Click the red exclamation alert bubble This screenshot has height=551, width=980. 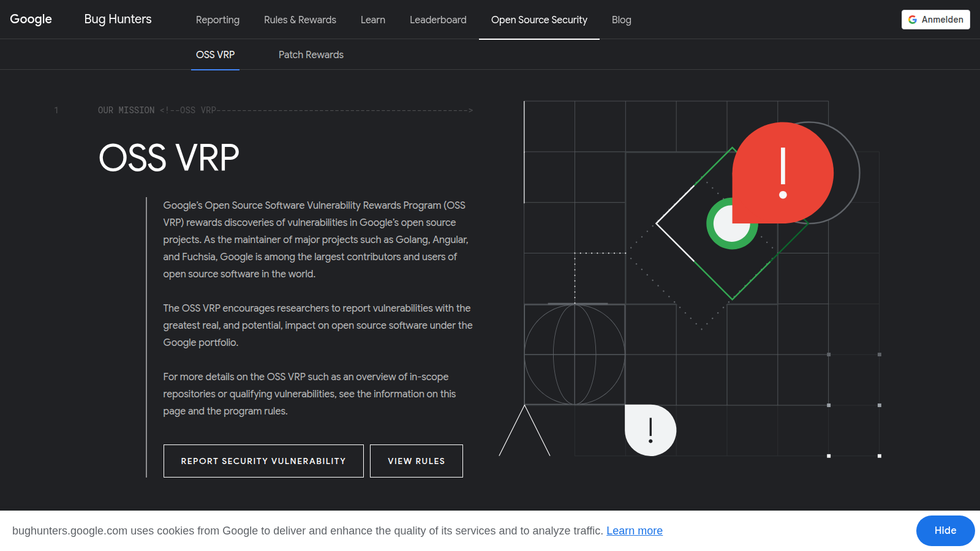pyautogui.click(x=783, y=173)
